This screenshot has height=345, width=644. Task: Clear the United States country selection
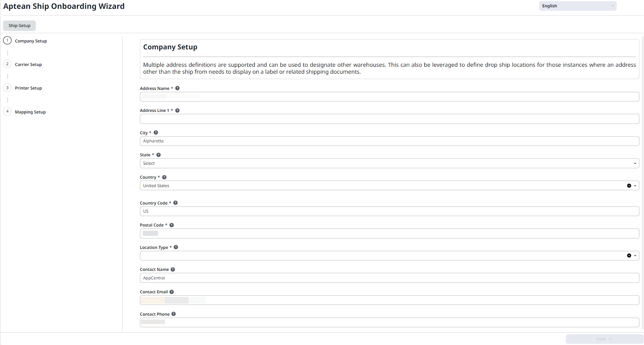click(629, 186)
